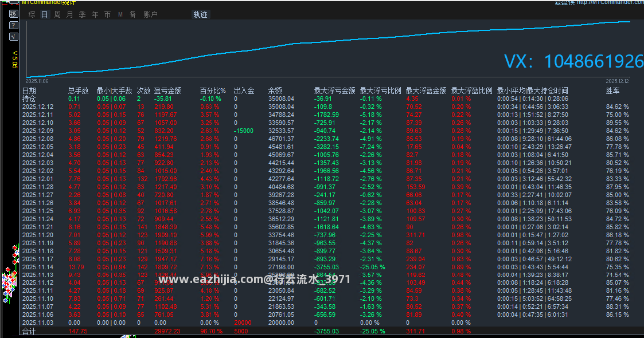Viewport: 644px width, 338px height.
Task: Click the 胜率 column header
Action: [612, 91]
